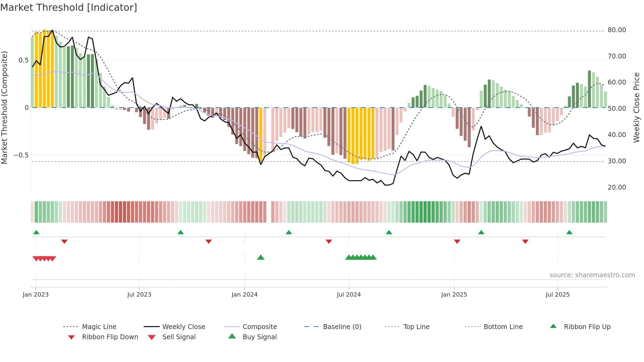Image resolution: width=644 pixels, height=362 pixels.
Task: Click the Weekly Close Price axis title
Action: point(636,108)
